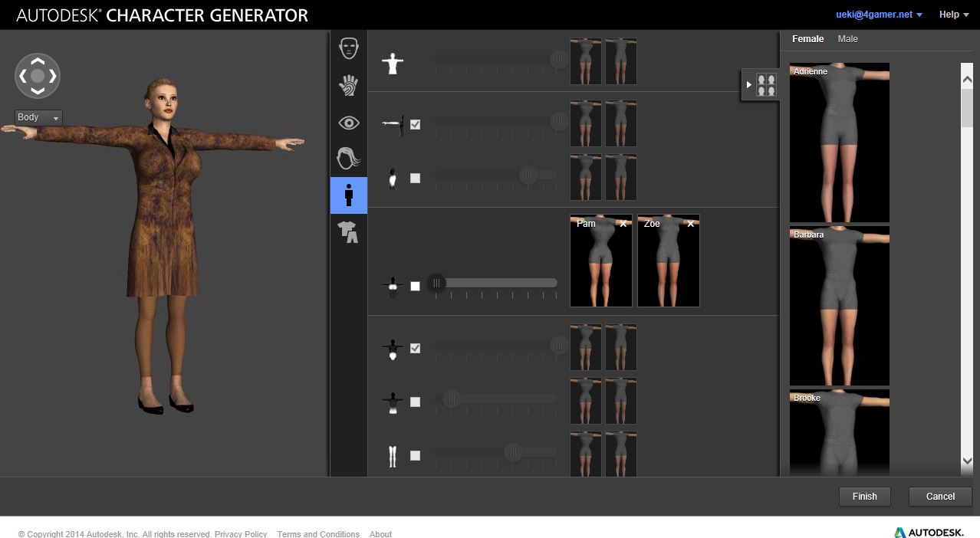The width and height of the screenshot is (980, 538).
Task: Click the four-heads blend icon
Action: coord(766,84)
